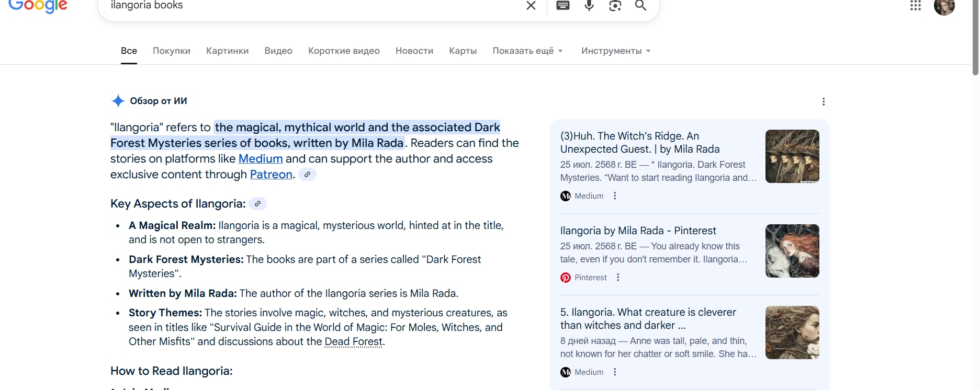Click the Medium icon under 'What creature is cleverer'
Viewport: 980px width, 390px height.
[566, 372]
